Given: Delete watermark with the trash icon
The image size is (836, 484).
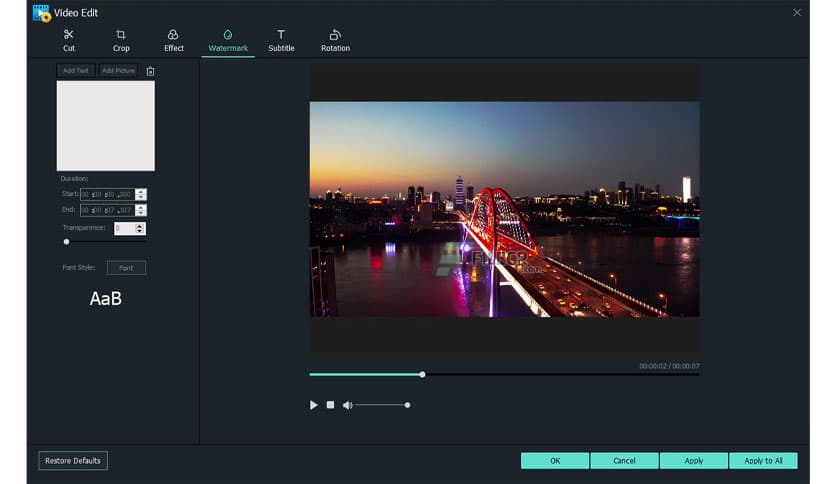Looking at the screenshot, I should [x=150, y=71].
